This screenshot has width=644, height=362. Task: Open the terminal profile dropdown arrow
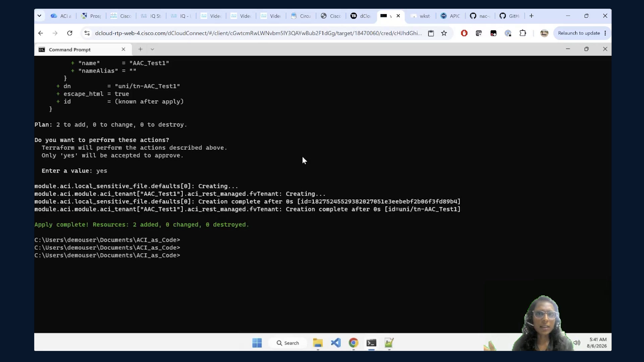tap(152, 49)
